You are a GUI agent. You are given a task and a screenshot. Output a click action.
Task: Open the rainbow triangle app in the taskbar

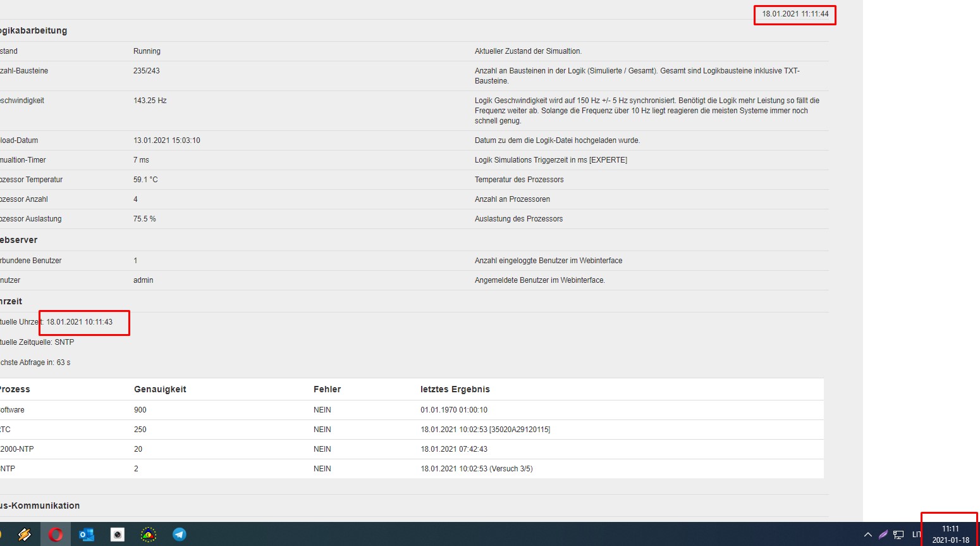point(149,535)
